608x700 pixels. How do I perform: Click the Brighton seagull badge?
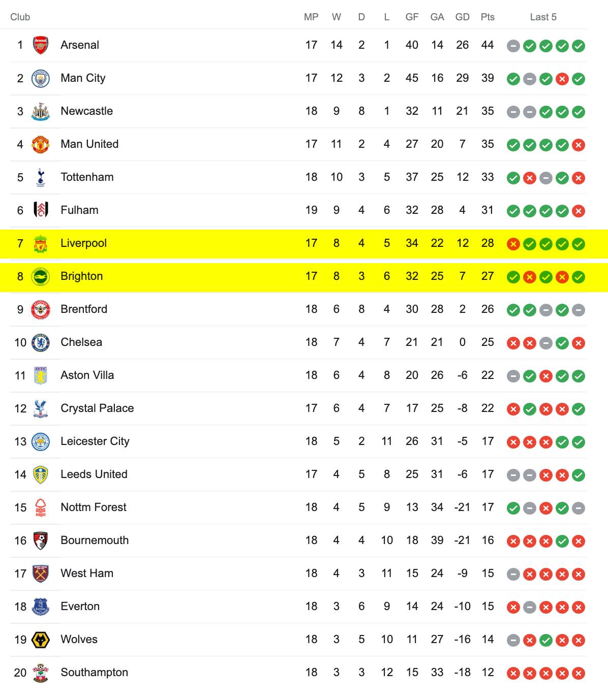(41, 276)
